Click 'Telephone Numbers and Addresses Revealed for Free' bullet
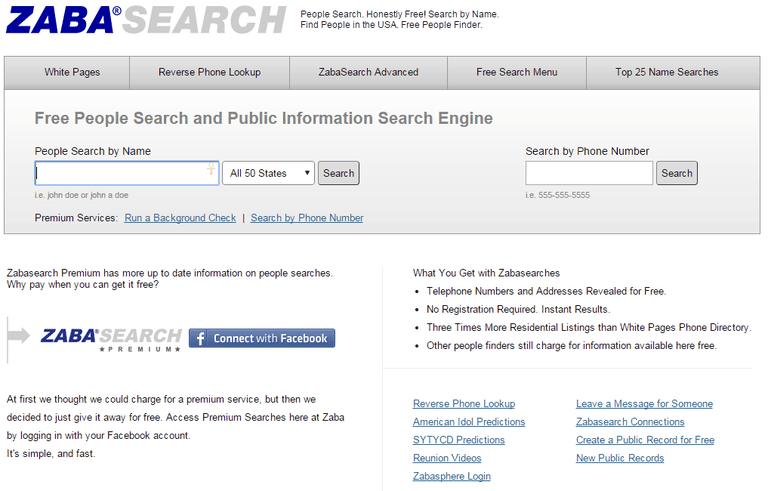 tap(546, 291)
